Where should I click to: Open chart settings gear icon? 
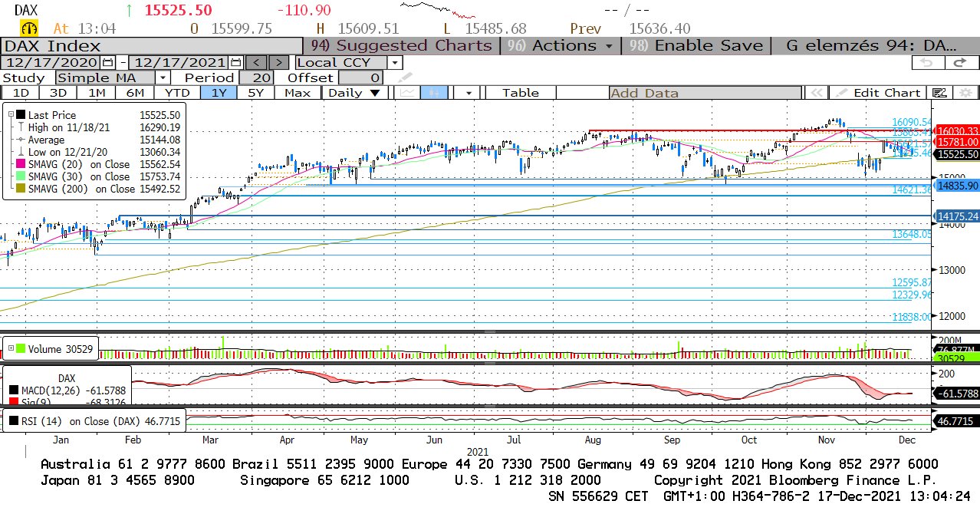965,93
